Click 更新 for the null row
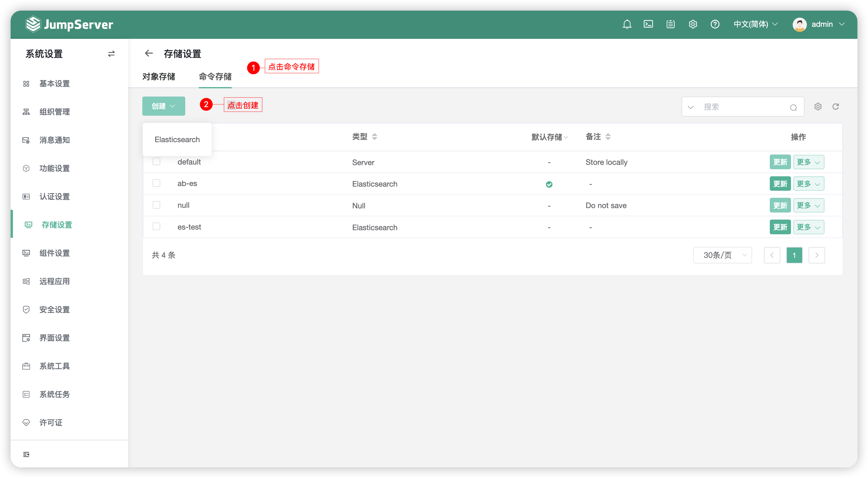The height and width of the screenshot is (478, 868). point(780,205)
